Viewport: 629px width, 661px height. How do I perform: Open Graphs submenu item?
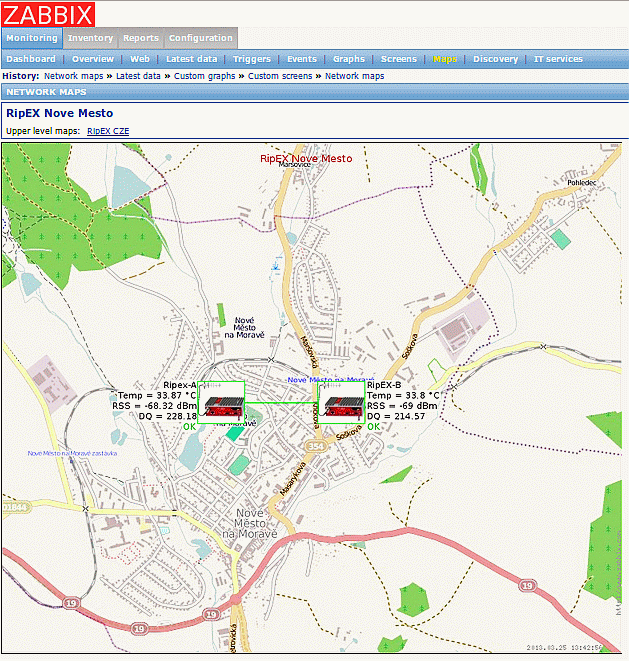(x=349, y=59)
